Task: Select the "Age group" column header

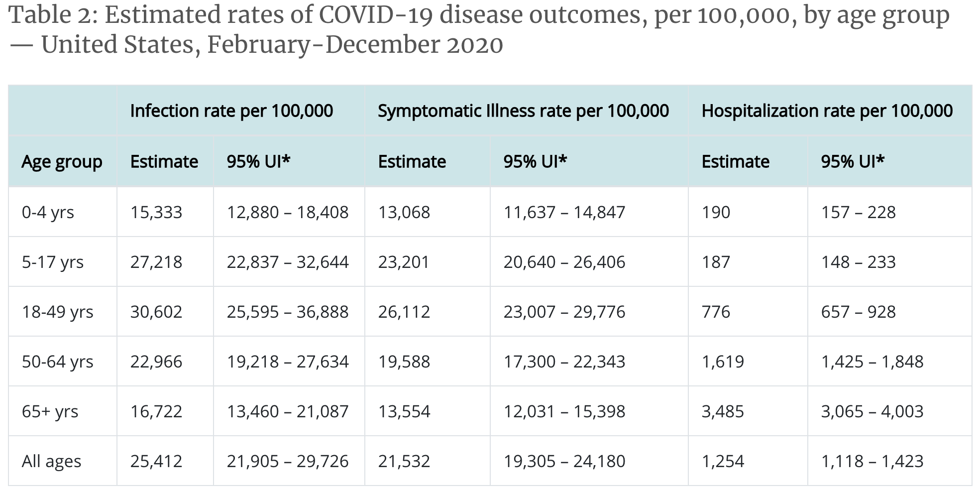Action: tap(62, 162)
